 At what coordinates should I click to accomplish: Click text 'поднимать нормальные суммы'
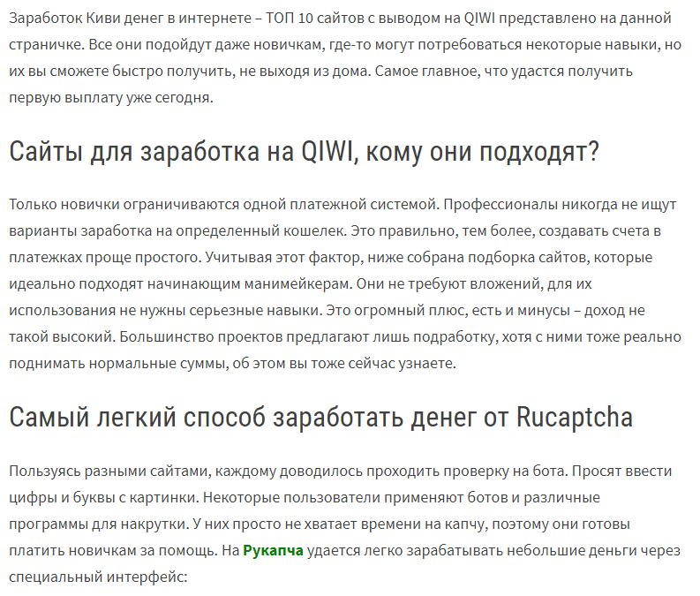119,364
